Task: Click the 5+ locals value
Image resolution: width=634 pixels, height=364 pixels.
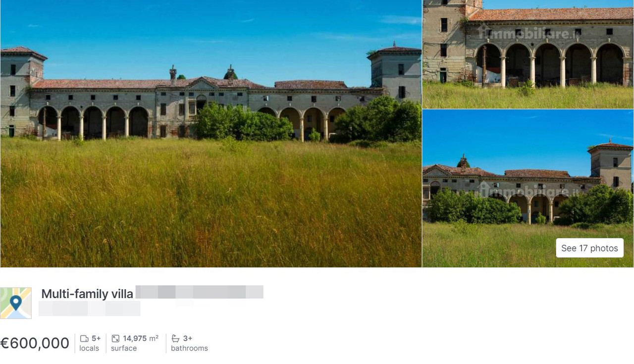Action: (96, 339)
